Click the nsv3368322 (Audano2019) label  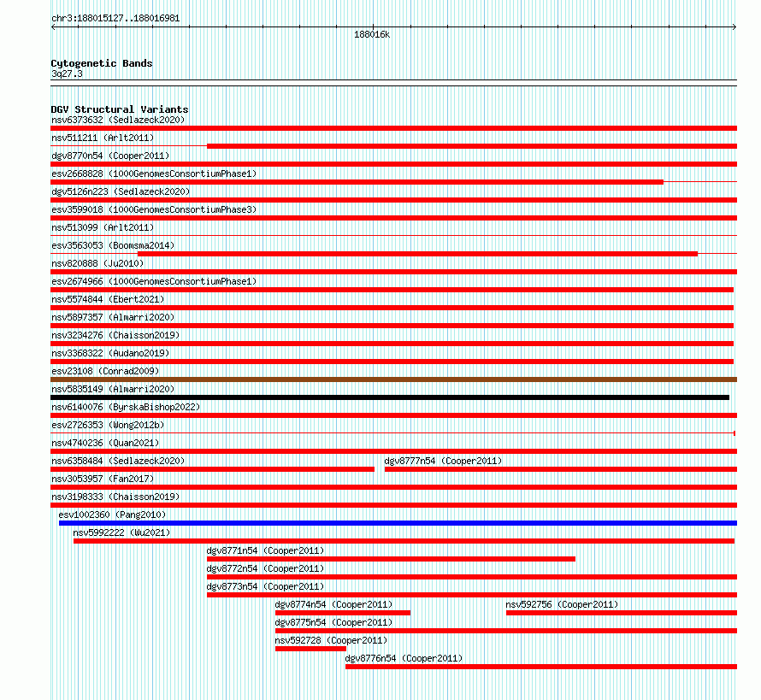click(x=110, y=353)
